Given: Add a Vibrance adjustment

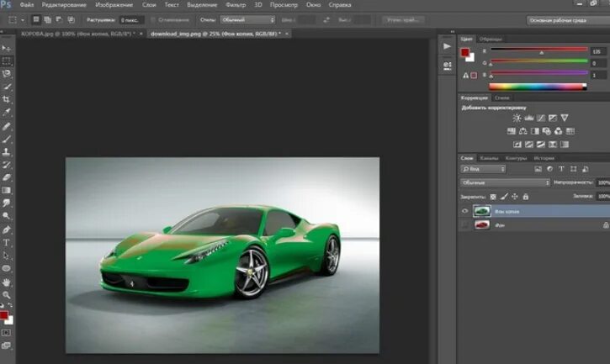Looking at the screenshot, I should tap(565, 118).
